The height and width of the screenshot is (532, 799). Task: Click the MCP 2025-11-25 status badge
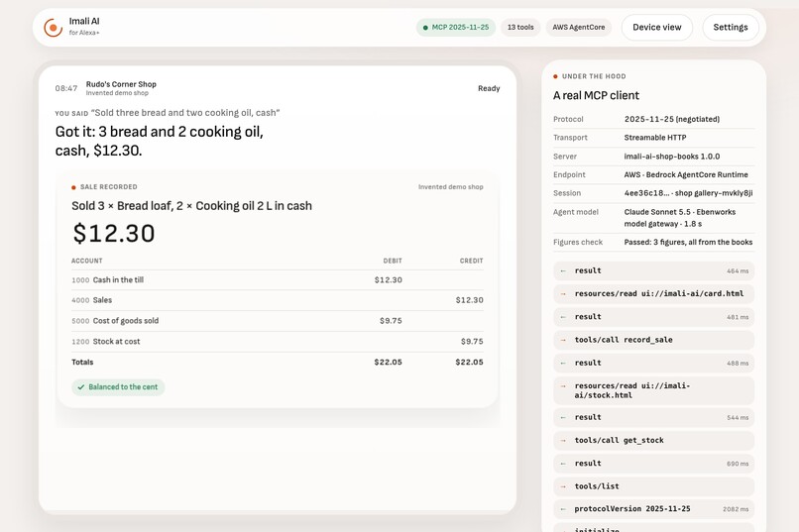[x=456, y=28]
